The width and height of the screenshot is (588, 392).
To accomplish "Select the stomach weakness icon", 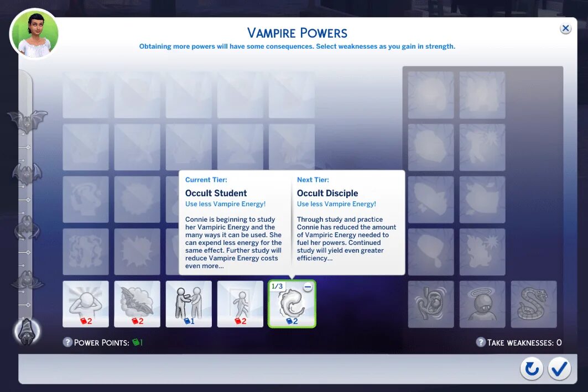I will coord(431,304).
